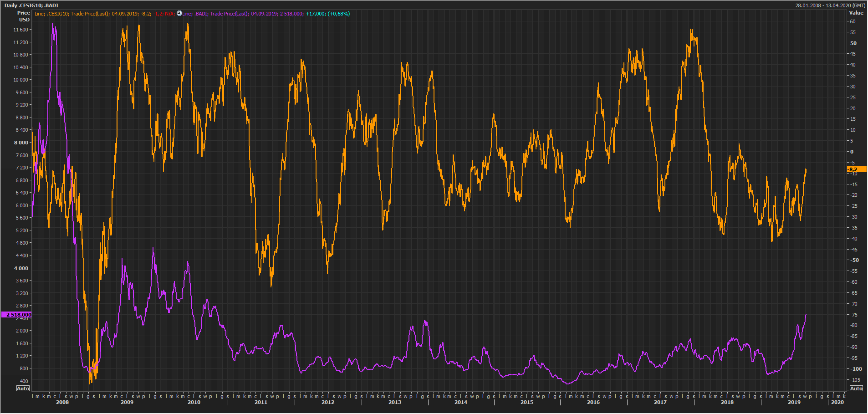The image size is (868, 414).
Task: Click the 2014 year label on time axis
Action: point(460,402)
